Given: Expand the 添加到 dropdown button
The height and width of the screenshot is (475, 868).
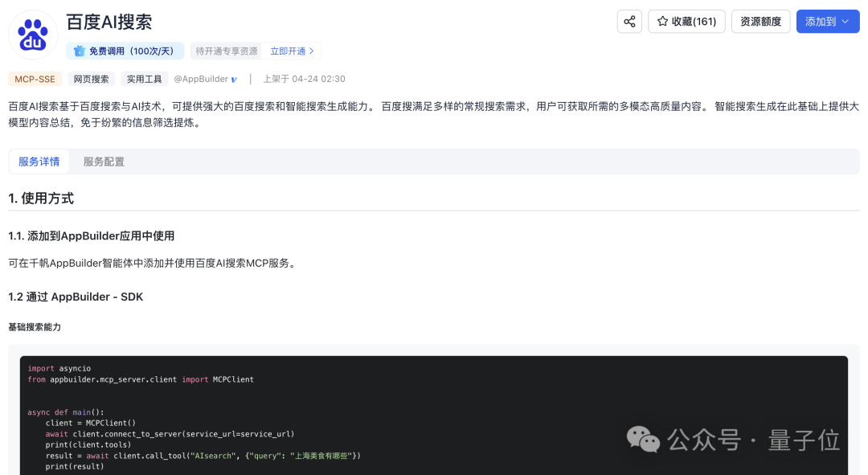Looking at the screenshot, I should 827,22.
